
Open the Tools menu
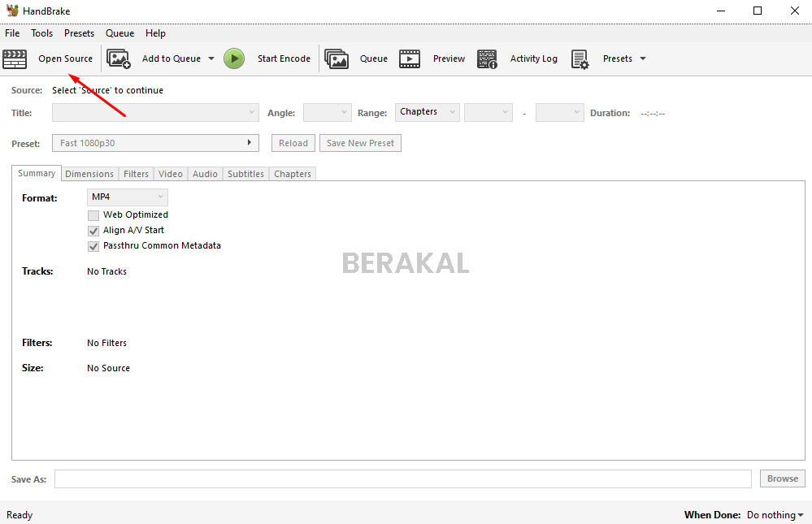(x=41, y=32)
